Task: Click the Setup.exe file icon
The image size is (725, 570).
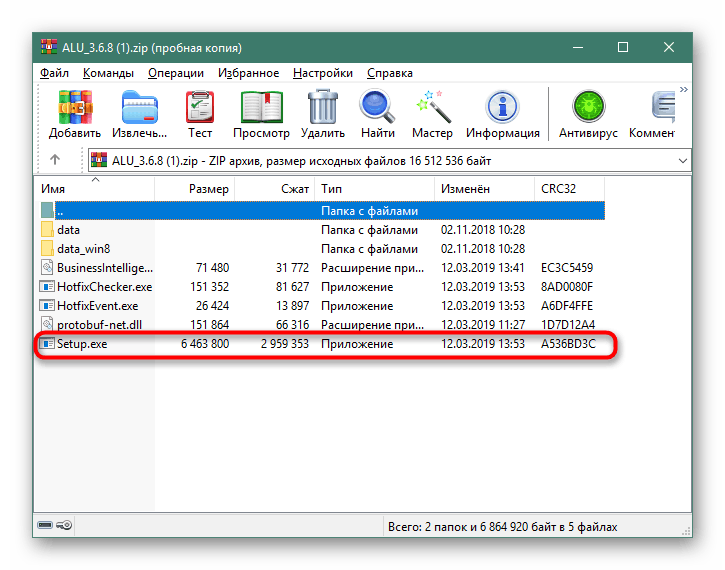Action: click(x=47, y=343)
